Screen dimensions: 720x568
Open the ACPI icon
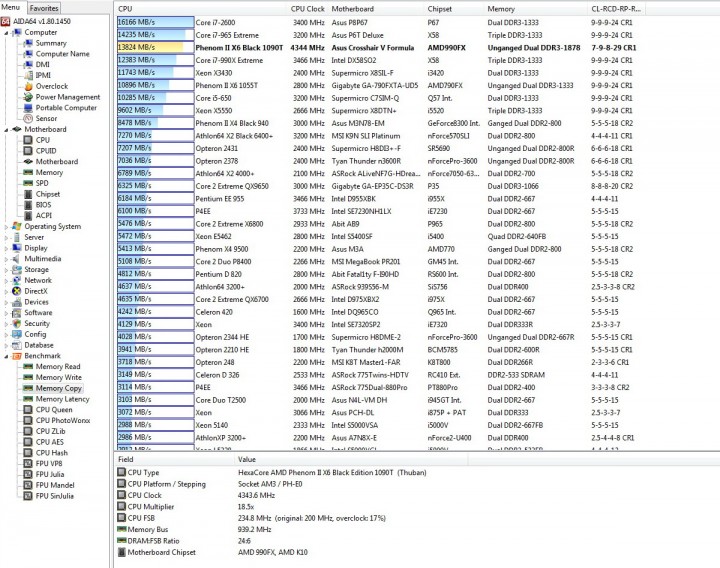point(28,215)
